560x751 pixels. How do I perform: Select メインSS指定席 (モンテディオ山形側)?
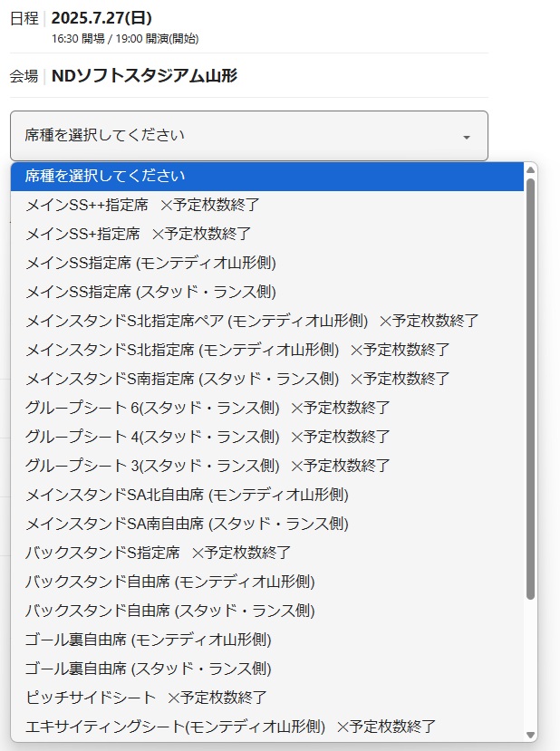266,263
